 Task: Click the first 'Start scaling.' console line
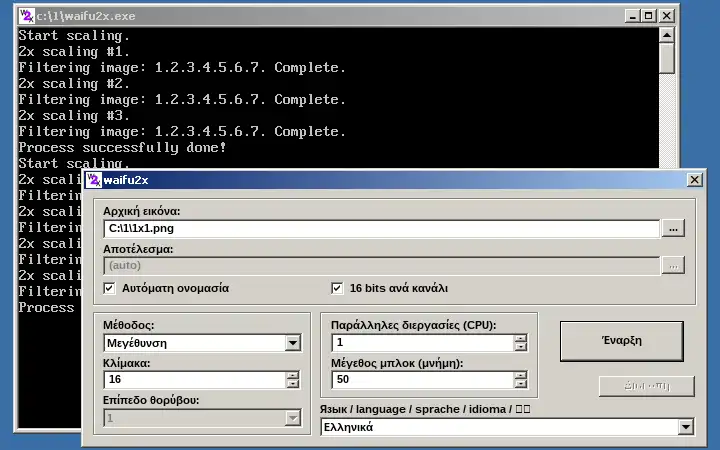[x=74, y=35]
